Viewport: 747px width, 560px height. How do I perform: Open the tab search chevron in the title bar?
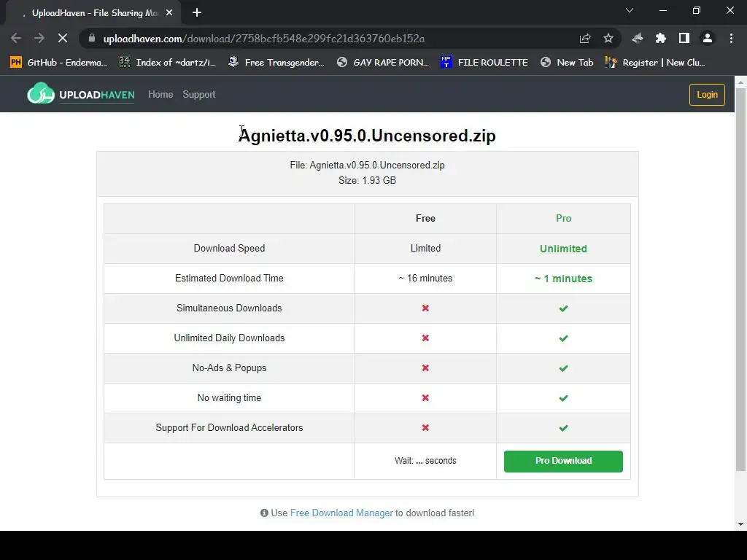[630, 10]
